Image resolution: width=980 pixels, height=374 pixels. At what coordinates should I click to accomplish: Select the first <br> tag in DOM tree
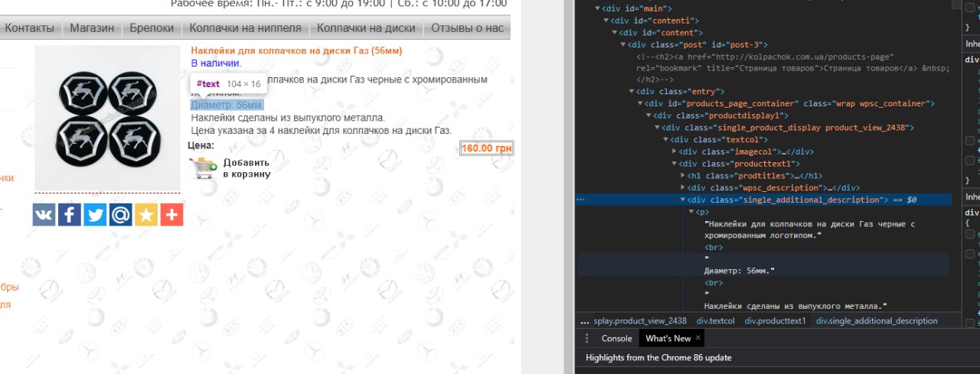tap(713, 248)
